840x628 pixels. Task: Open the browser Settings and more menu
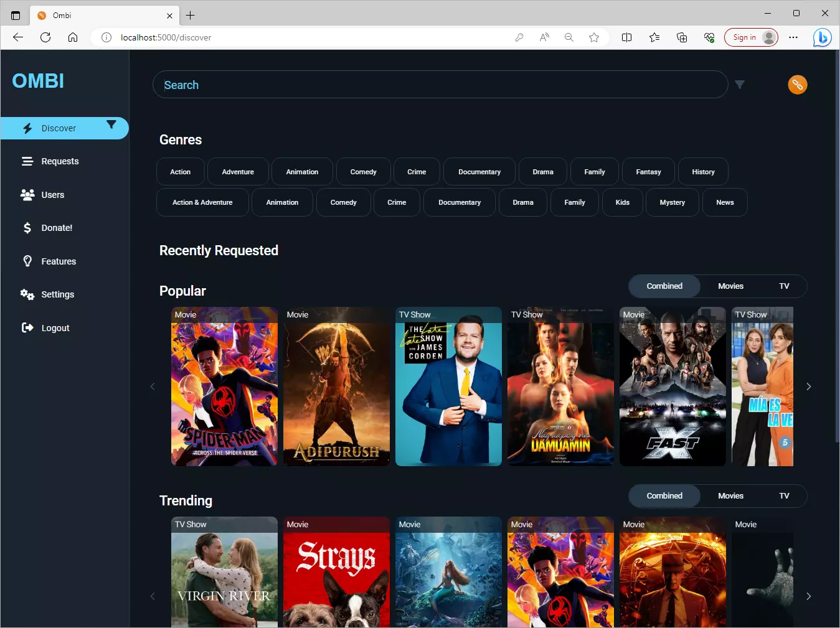[793, 37]
